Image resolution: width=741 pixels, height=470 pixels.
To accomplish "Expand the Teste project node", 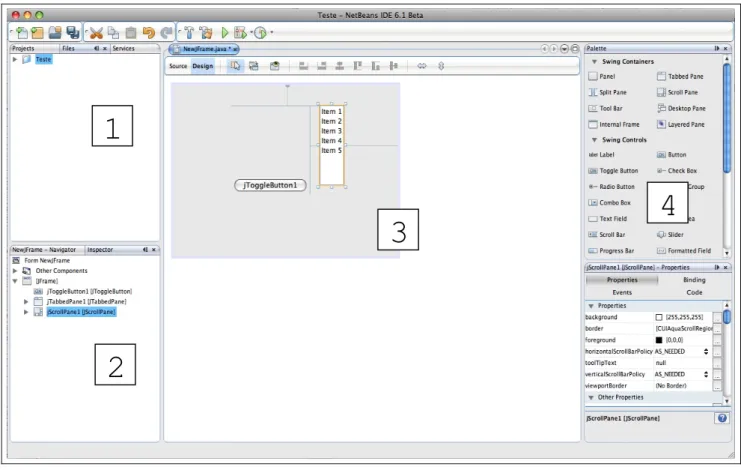I will pyautogui.click(x=15, y=60).
